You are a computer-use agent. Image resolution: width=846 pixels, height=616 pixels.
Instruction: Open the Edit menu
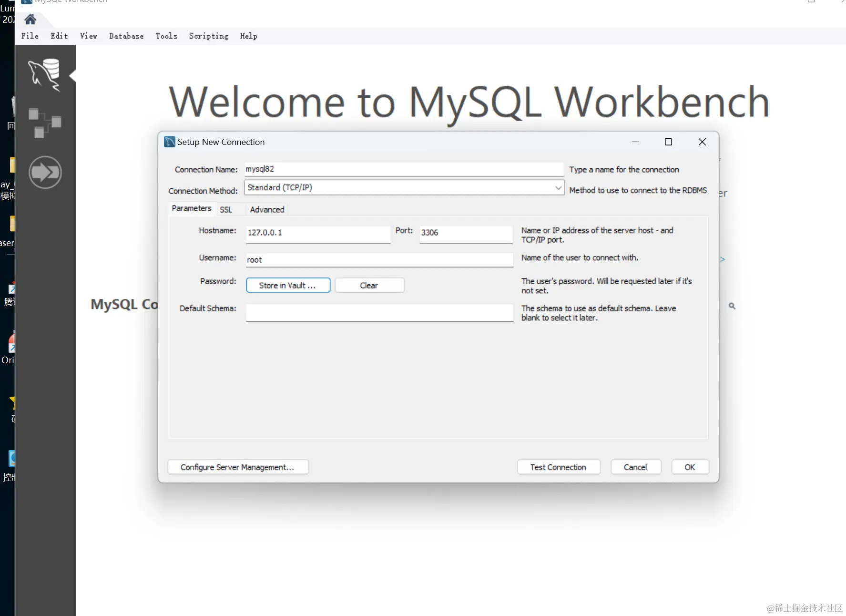tap(59, 36)
